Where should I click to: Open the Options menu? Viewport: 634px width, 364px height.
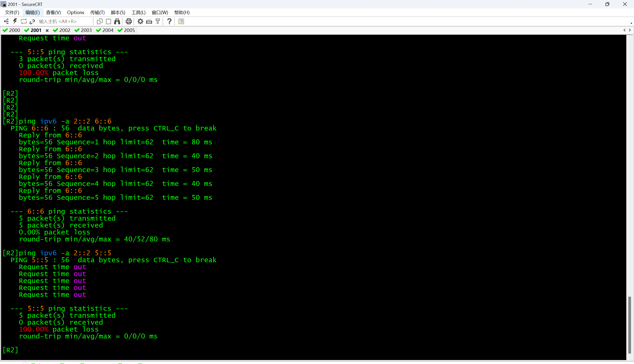pos(75,12)
